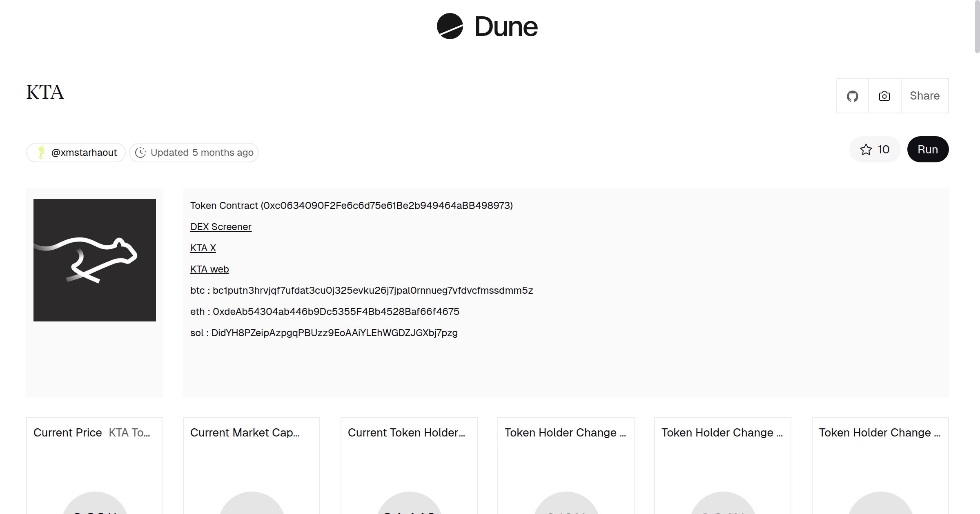Click the Dune logo icon
Image resolution: width=980 pixels, height=514 pixels.
click(450, 26)
